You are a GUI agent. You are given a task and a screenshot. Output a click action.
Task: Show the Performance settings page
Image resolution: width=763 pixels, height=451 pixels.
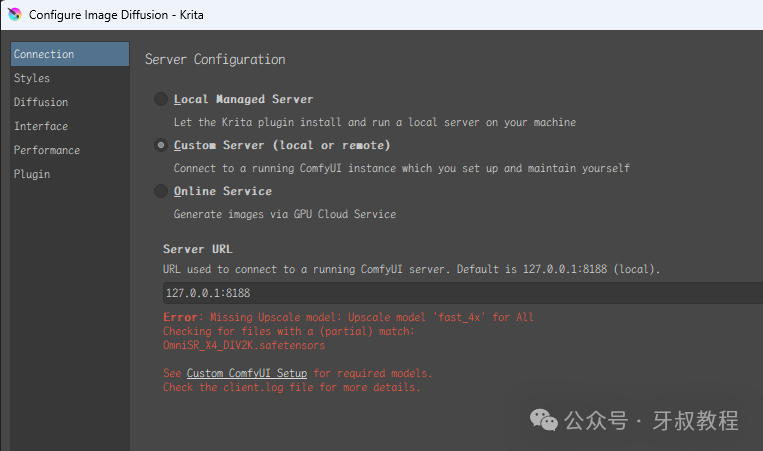pyautogui.click(x=70, y=150)
